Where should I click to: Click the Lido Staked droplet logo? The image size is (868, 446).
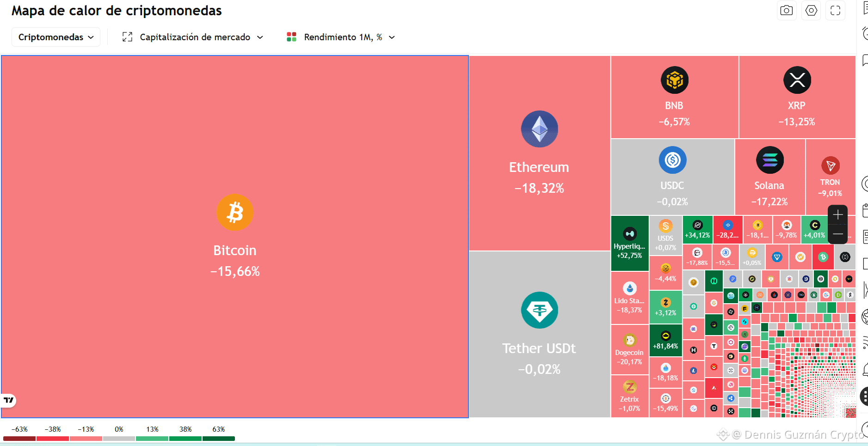(629, 288)
